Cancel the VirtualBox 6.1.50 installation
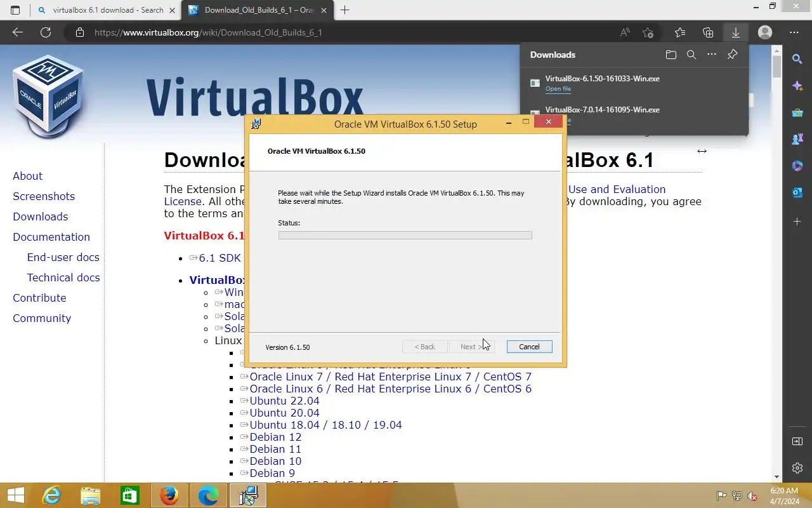Viewport: 812px width, 508px height. (x=529, y=347)
